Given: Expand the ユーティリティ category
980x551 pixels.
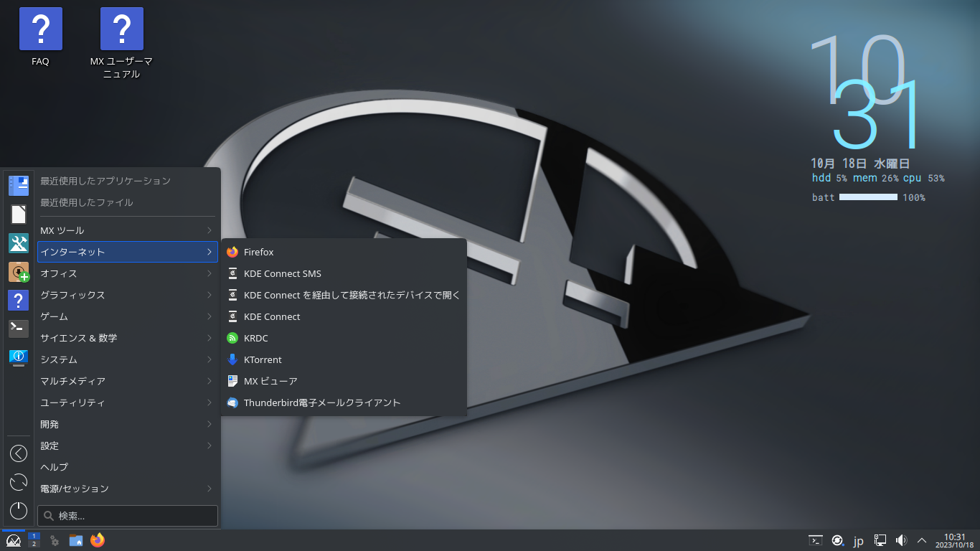Looking at the screenshot, I should coord(126,402).
